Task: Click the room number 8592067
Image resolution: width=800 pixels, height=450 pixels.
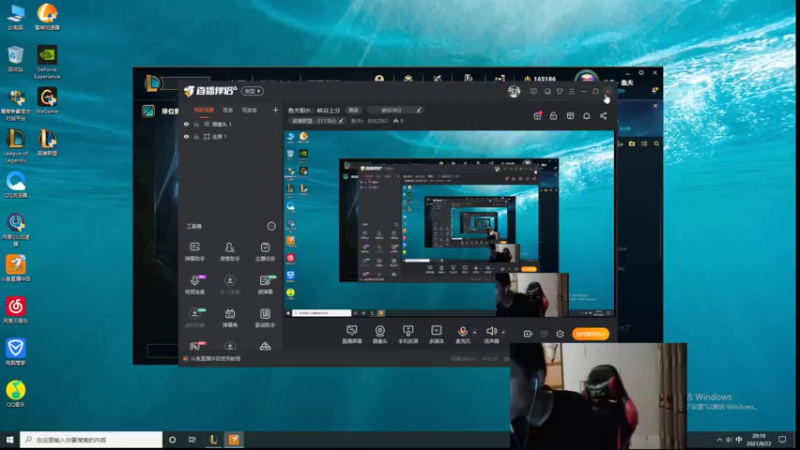Action: [x=378, y=121]
